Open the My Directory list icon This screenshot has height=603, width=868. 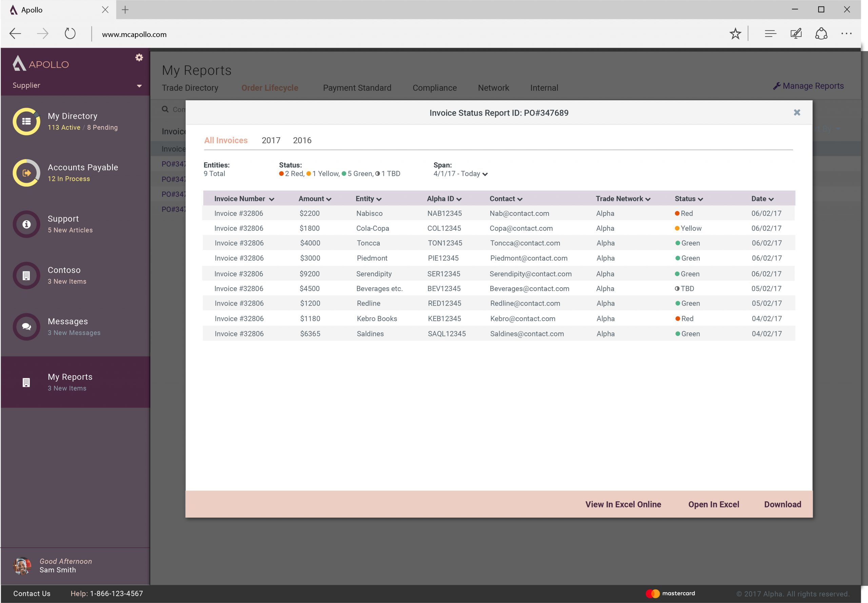click(26, 121)
